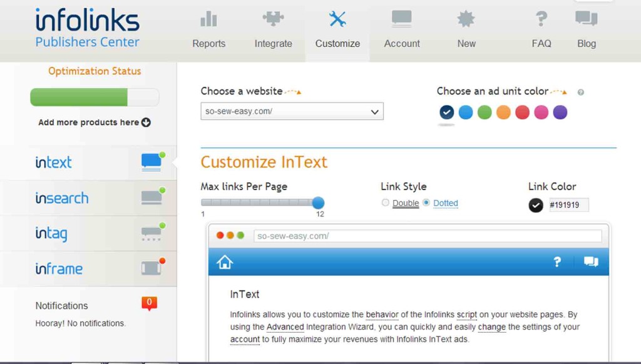This screenshot has width=641, height=364.
Task: Click the intag product icon
Action: (x=152, y=232)
